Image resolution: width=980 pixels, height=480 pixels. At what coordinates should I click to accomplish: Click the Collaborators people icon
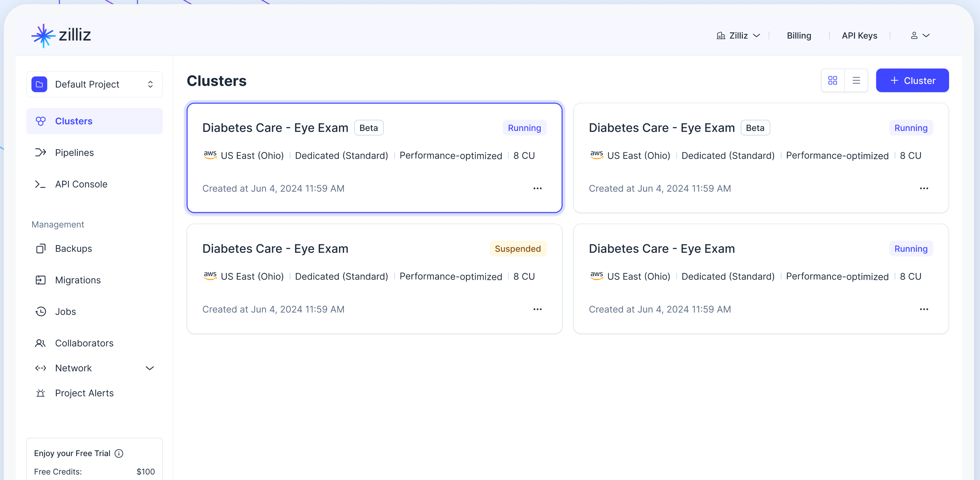[x=41, y=343]
